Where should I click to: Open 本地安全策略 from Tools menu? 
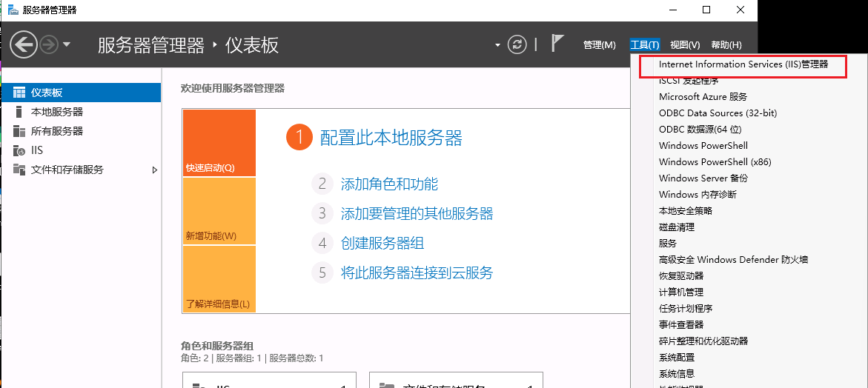coord(686,210)
